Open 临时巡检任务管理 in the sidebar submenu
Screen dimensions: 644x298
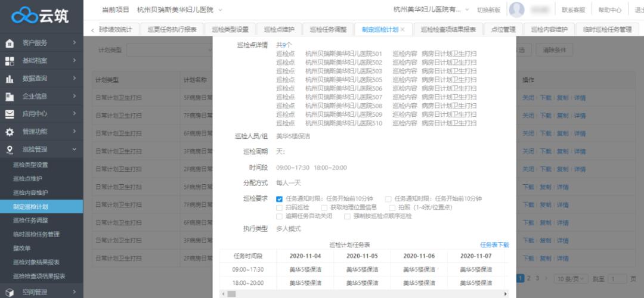click(36, 234)
